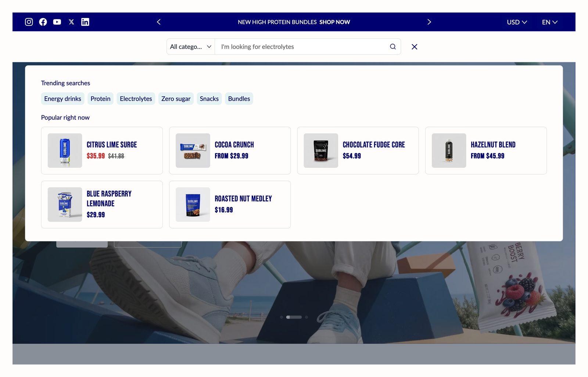The height and width of the screenshot is (377, 588).
Task: Click the Cocoa Crunch product title
Action: click(x=234, y=145)
